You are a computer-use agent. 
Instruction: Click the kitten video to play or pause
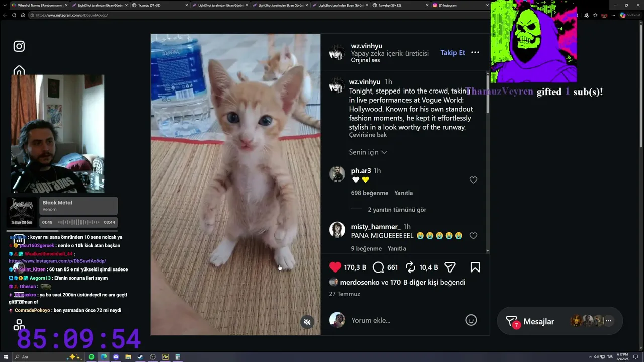click(x=235, y=185)
